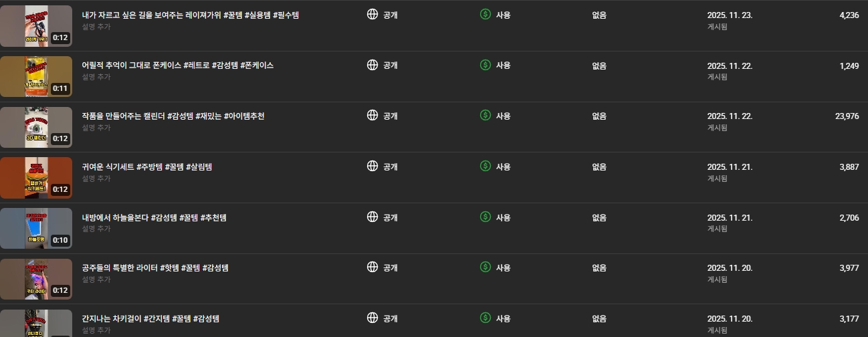Click dollar icon on 차키걸이 video row
868x337 pixels.
[x=485, y=318]
